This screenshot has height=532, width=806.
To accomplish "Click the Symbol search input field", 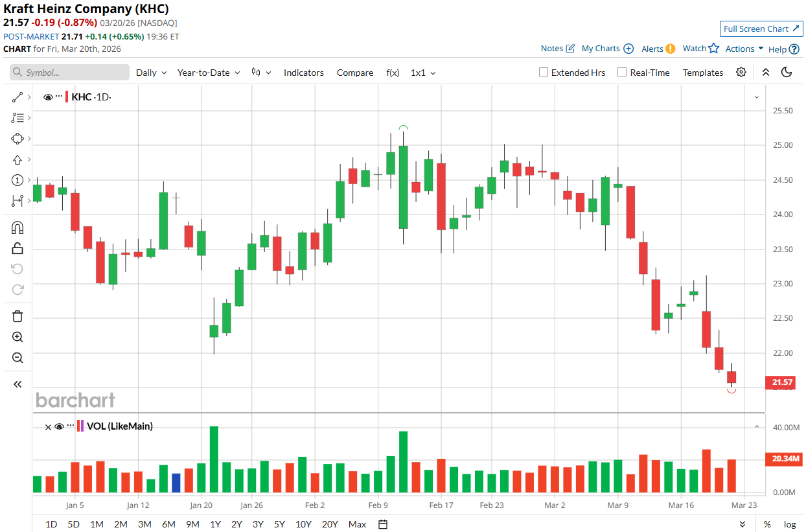I will (x=69, y=73).
